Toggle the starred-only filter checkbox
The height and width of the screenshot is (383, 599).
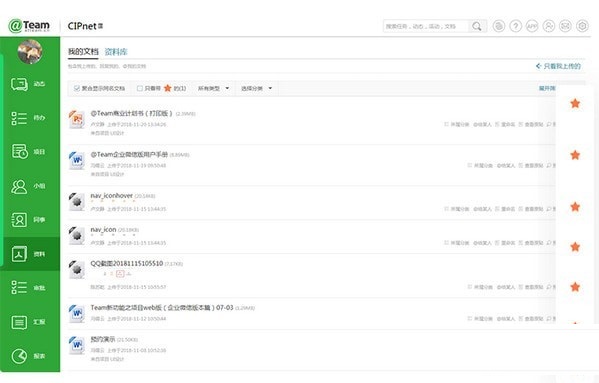(139, 88)
